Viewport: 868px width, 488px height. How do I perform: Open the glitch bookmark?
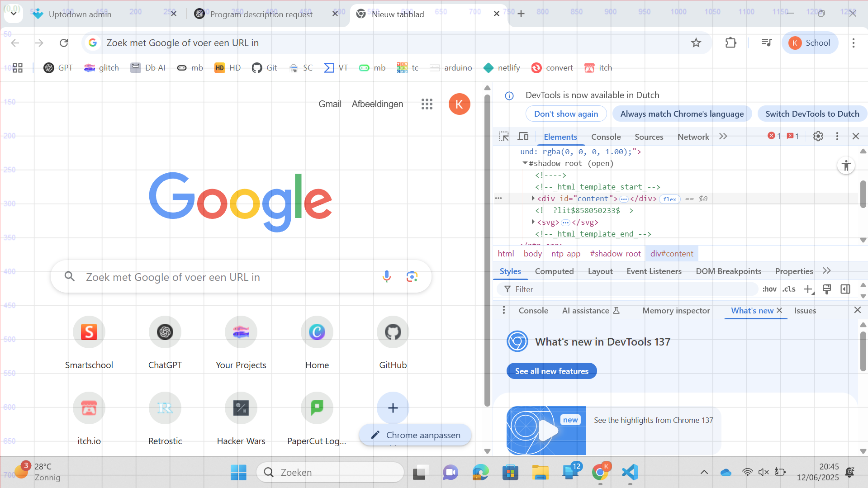tap(101, 68)
